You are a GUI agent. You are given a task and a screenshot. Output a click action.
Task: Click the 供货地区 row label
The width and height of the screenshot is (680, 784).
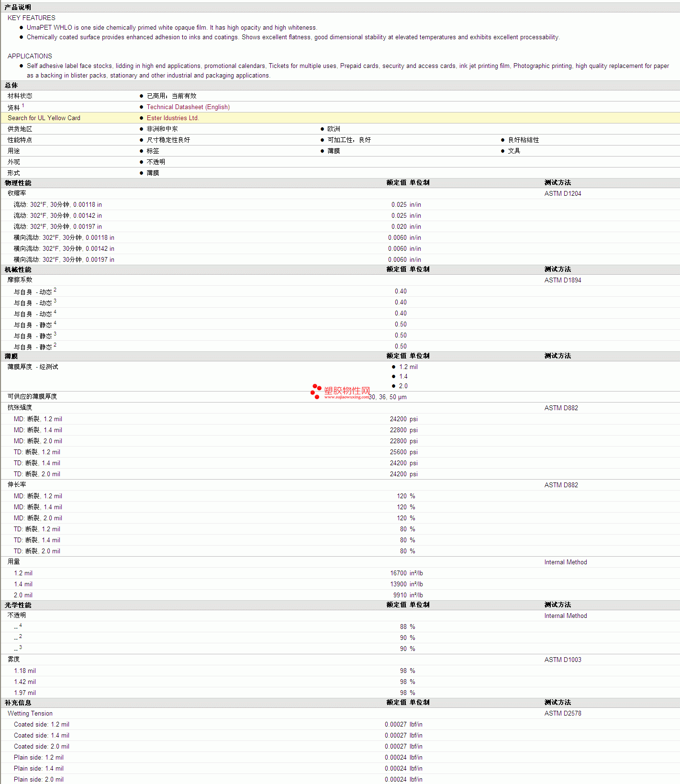[x=20, y=129]
